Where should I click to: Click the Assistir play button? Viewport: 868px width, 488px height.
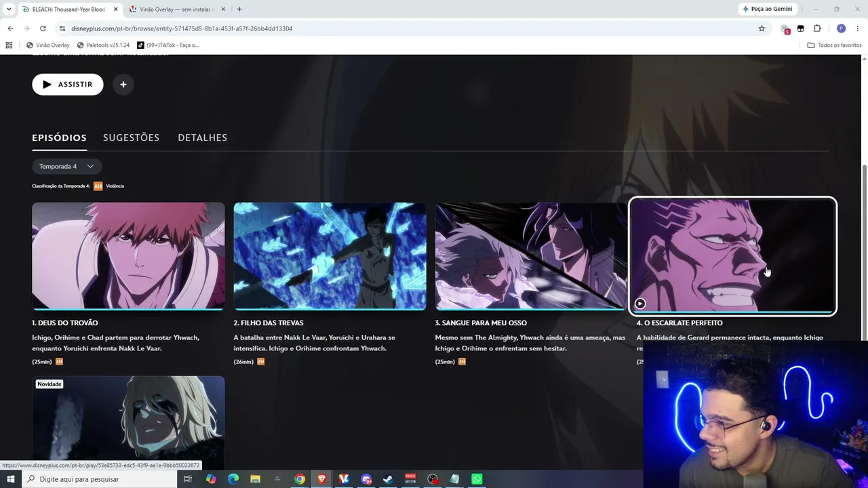coord(68,85)
